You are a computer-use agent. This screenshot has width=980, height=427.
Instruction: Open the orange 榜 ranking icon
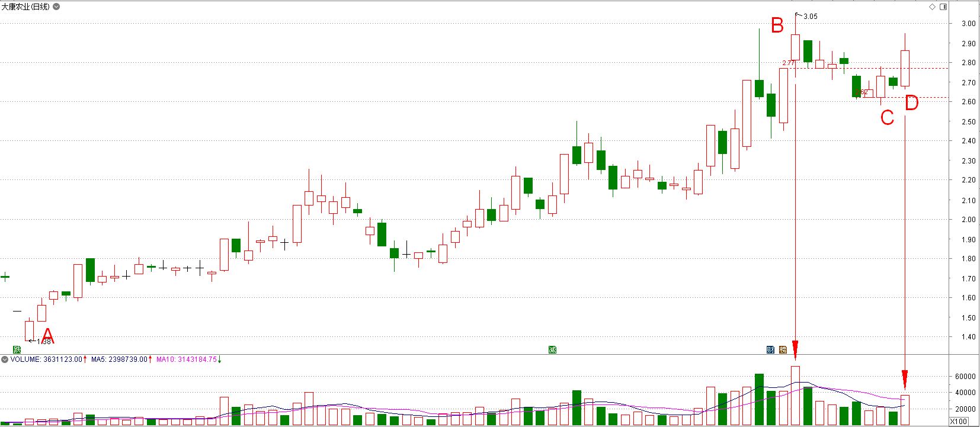point(783,349)
